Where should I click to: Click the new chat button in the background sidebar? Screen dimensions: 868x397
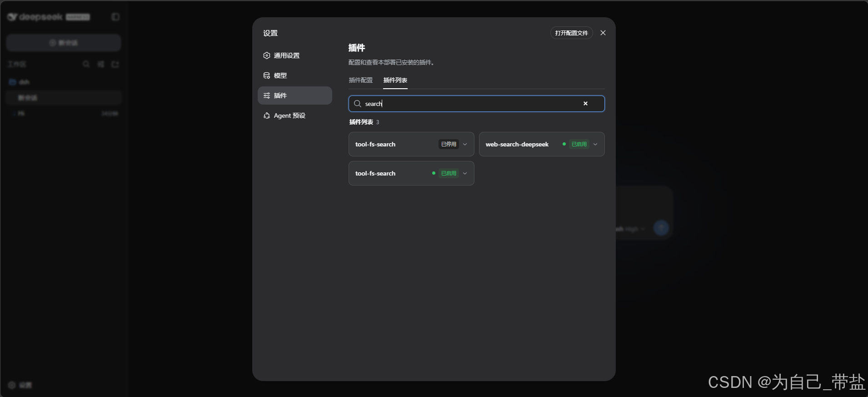pyautogui.click(x=64, y=43)
